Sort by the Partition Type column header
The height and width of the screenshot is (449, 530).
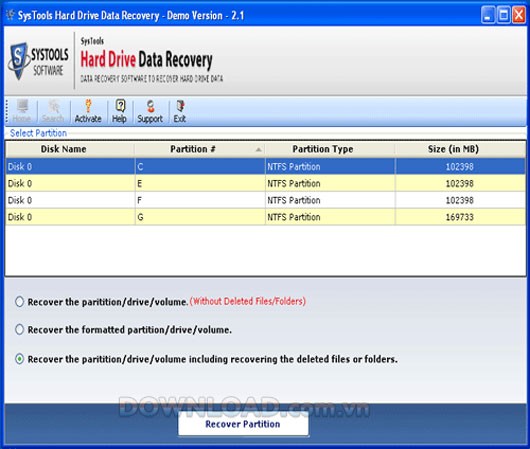click(x=330, y=149)
